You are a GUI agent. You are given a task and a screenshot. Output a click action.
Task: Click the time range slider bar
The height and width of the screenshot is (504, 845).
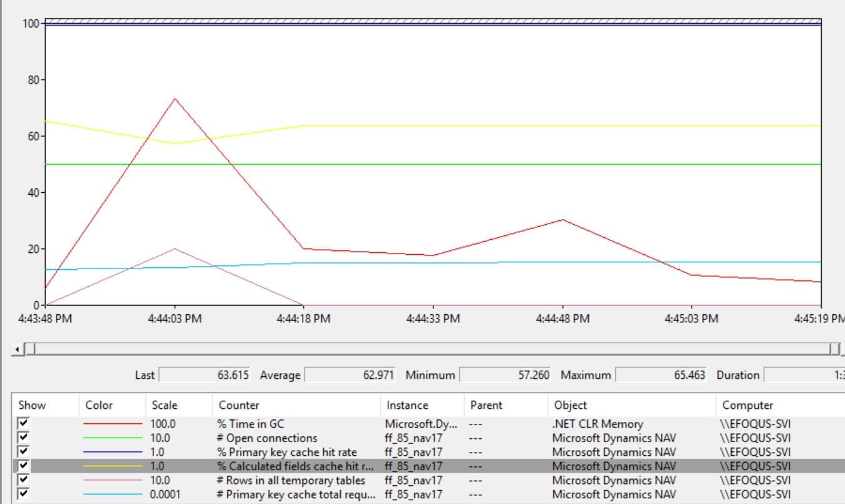click(x=432, y=349)
